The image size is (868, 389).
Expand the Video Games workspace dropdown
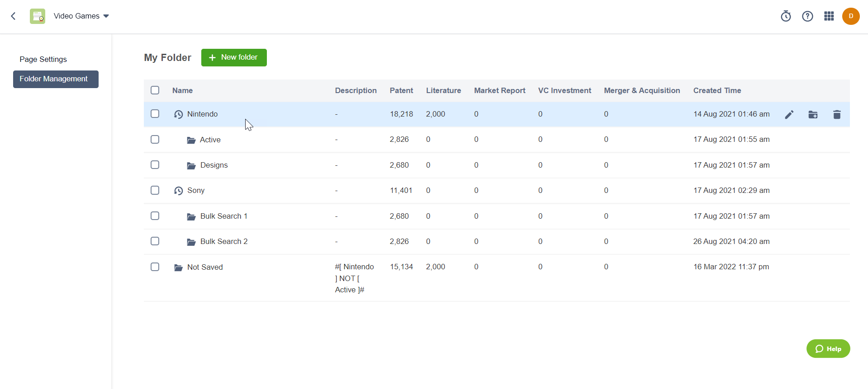81,16
